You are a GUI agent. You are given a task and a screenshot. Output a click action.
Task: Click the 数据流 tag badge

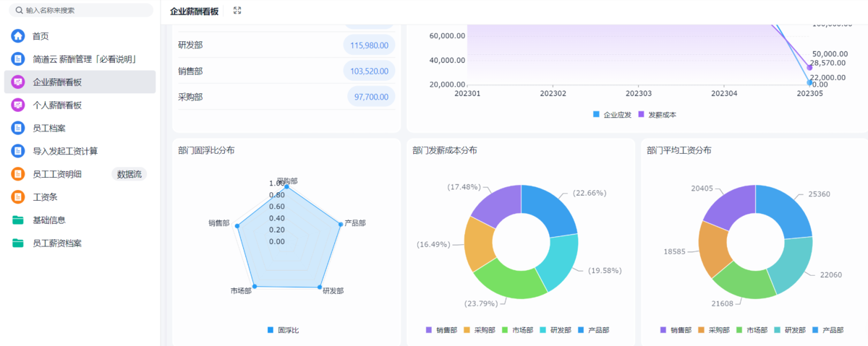pyautogui.click(x=129, y=174)
